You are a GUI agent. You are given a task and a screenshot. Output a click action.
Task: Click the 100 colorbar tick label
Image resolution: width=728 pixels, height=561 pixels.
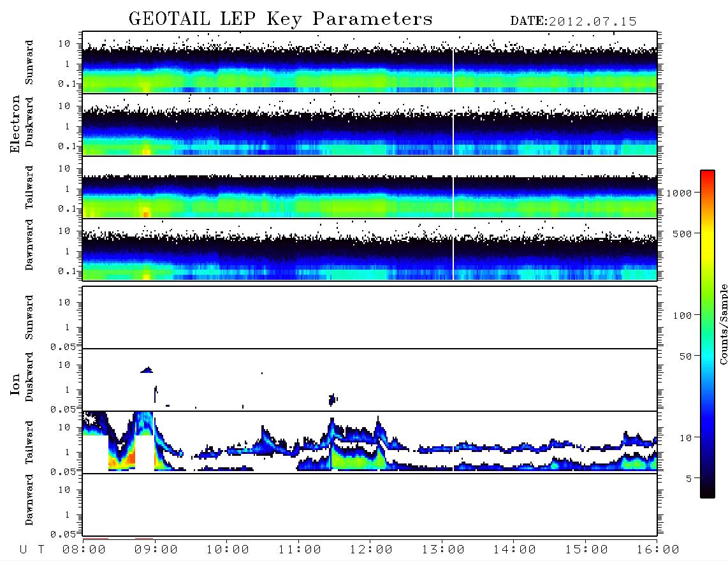(682, 316)
